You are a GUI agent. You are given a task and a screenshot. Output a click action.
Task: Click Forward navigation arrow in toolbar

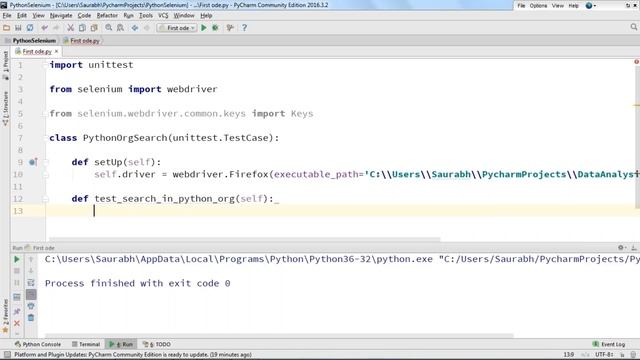point(147,28)
